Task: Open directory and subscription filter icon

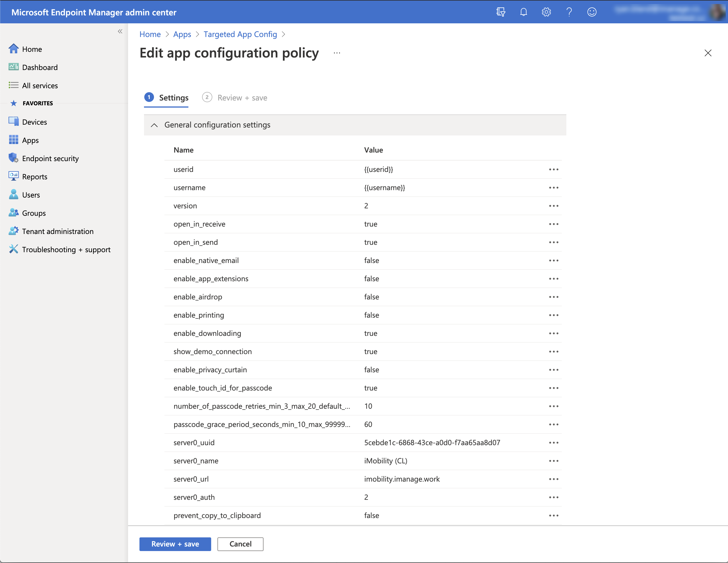Action: pyautogui.click(x=501, y=12)
